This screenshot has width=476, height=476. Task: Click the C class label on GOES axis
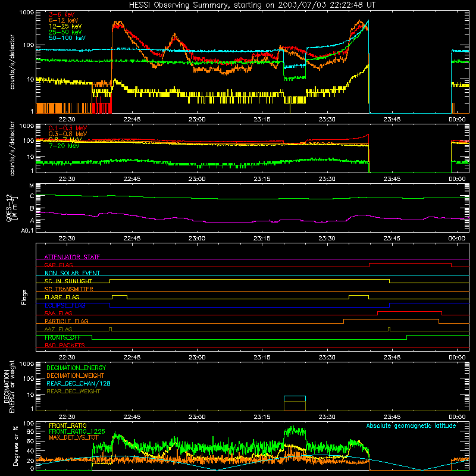tap(32, 196)
